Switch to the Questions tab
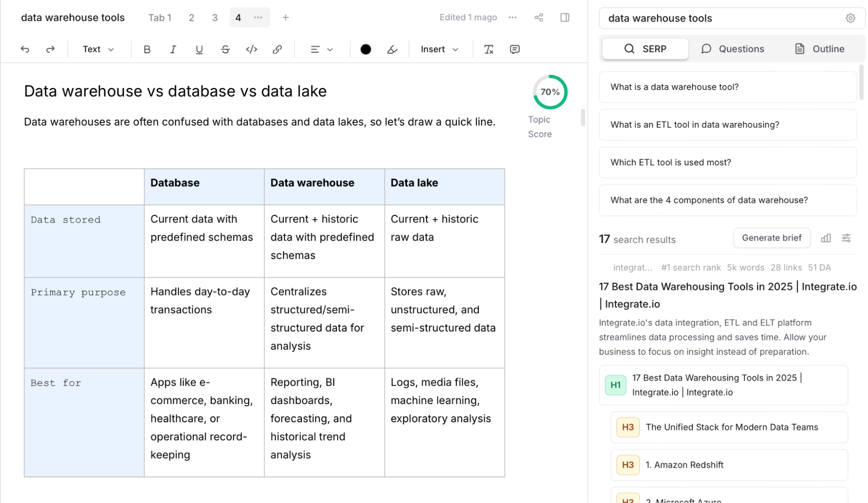Image resolution: width=868 pixels, height=503 pixels. pos(733,49)
